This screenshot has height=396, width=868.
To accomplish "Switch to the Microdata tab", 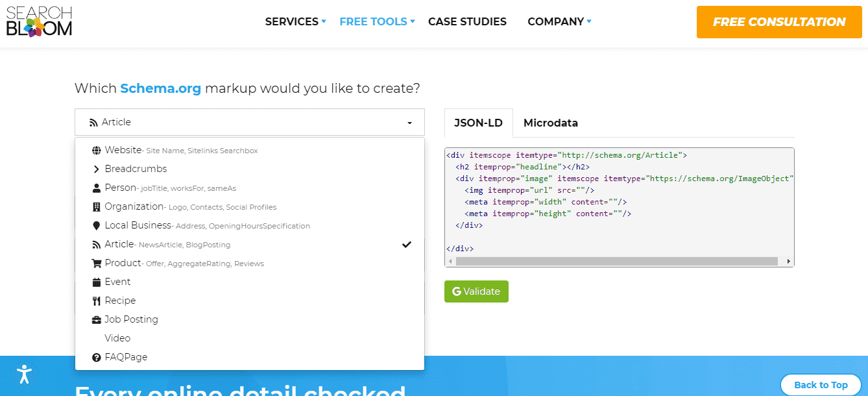I will [x=551, y=123].
